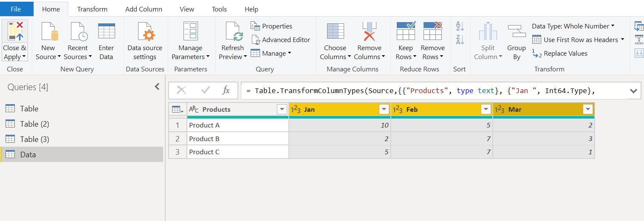Image resolution: width=644 pixels, height=221 pixels.
Task: Switch to the Add Column tab
Action: click(144, 9)
